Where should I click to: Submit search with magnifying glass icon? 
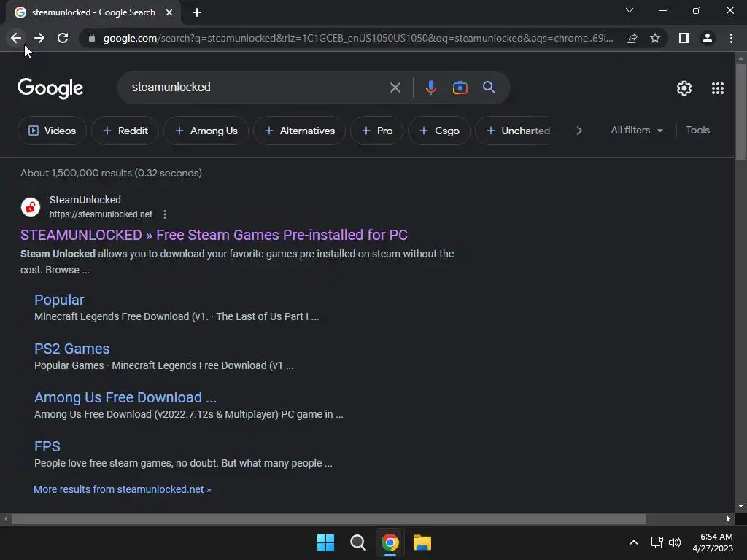click(x=489, y=87)
